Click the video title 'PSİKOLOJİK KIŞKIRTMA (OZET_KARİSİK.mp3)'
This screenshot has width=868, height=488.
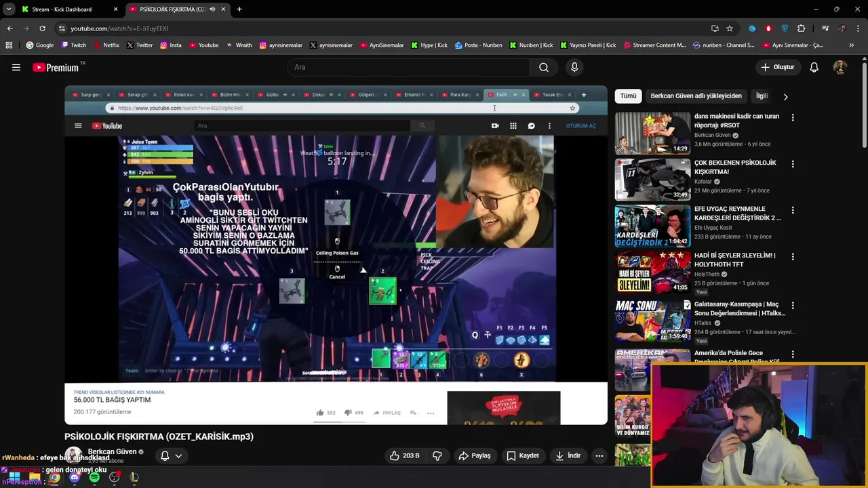tap(159, 436)
